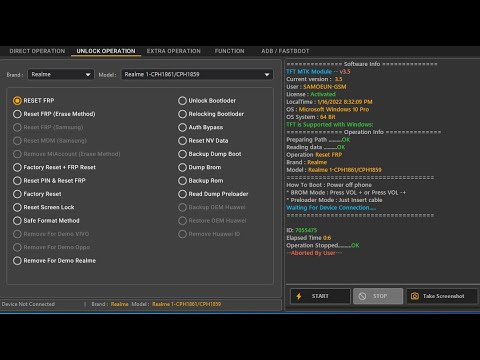
Task: Click Remove Huawei ID option
Action: (x=209, y=234)
